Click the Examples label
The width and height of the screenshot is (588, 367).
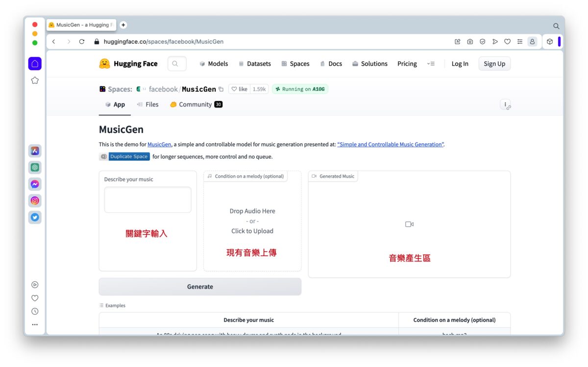pos(112,306)
